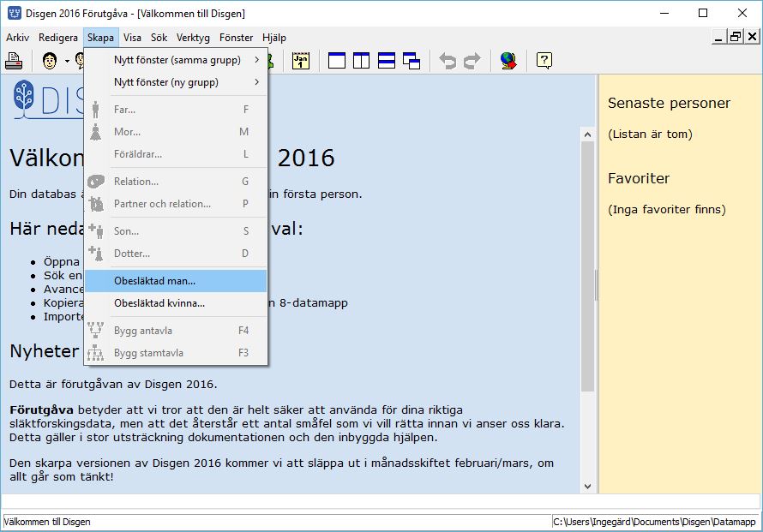
Task: Choose Relation... menu entry
Action: (x=176, y=182)
